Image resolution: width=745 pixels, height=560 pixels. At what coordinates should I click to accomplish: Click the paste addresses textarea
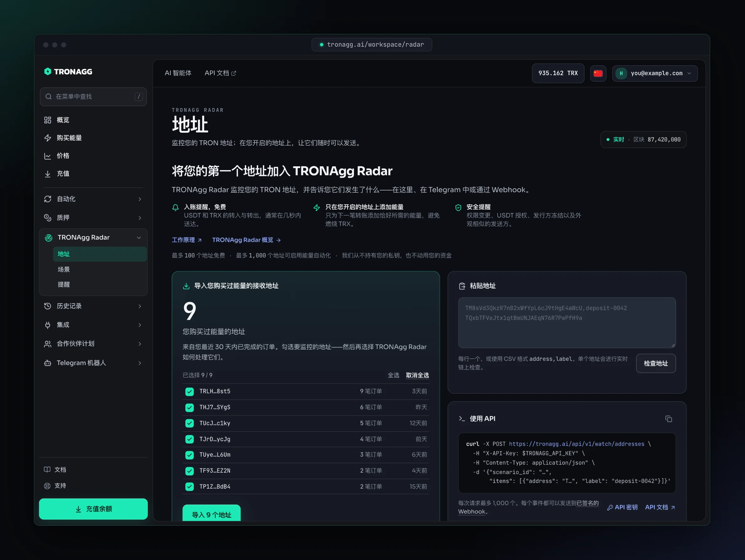(x=567, y=323)
